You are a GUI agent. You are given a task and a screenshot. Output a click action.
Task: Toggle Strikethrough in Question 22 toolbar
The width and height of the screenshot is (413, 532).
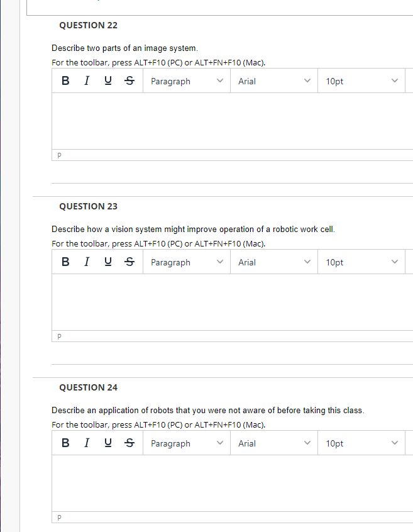(129, 80)
